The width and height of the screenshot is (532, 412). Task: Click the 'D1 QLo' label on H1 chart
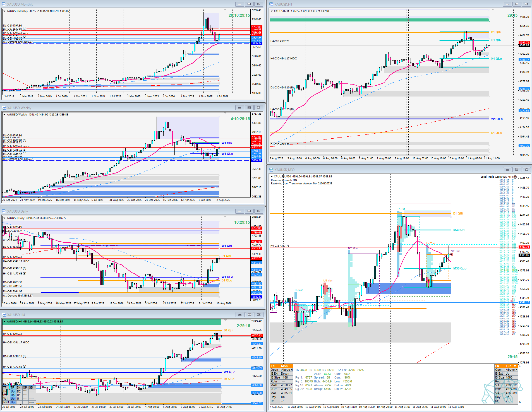(497, 133)
